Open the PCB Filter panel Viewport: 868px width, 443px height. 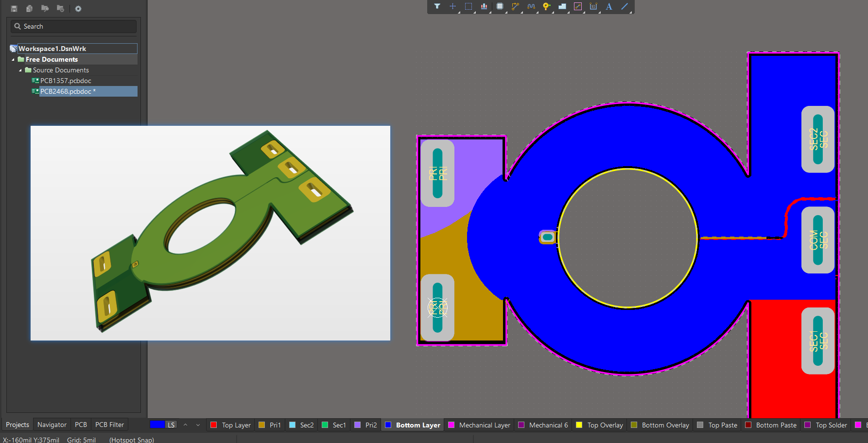[109, 425]
